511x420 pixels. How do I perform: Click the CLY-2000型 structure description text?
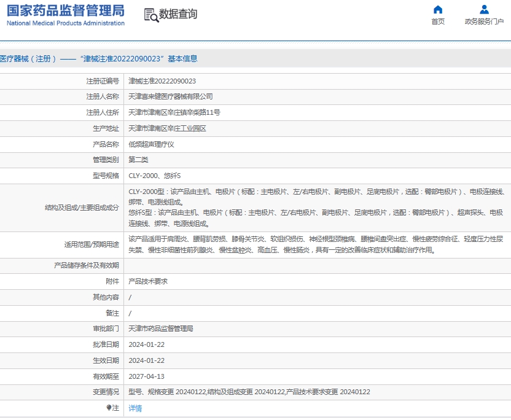pos(316,197)
